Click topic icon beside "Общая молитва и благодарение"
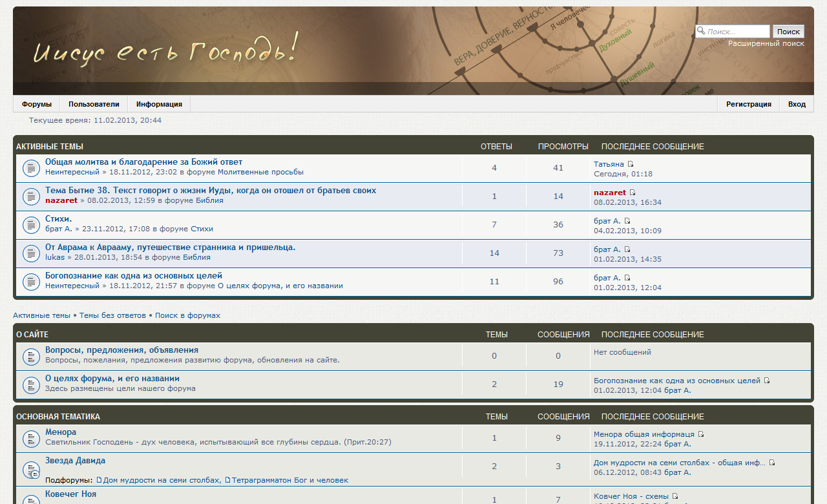The width and height of the screenshot is (827, 504). point(32,168)
